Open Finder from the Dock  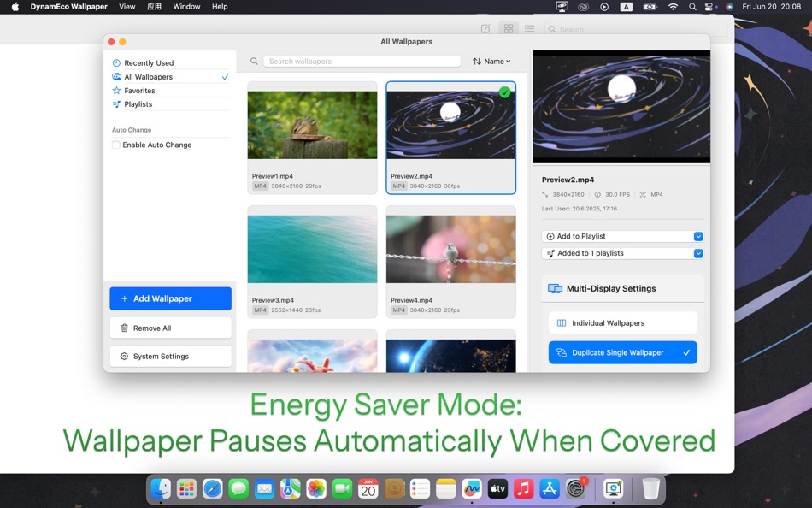(161, 488)
